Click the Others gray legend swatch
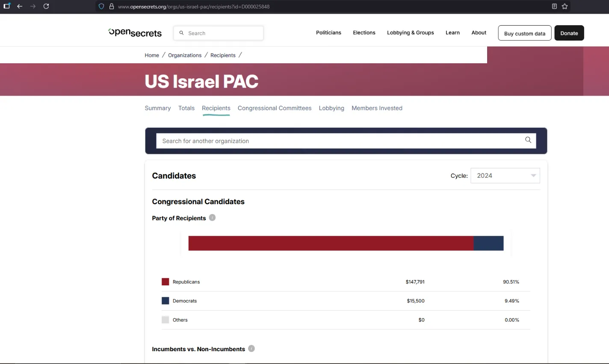The height and width of the screenshot is (364, 609). coord(166,320)
